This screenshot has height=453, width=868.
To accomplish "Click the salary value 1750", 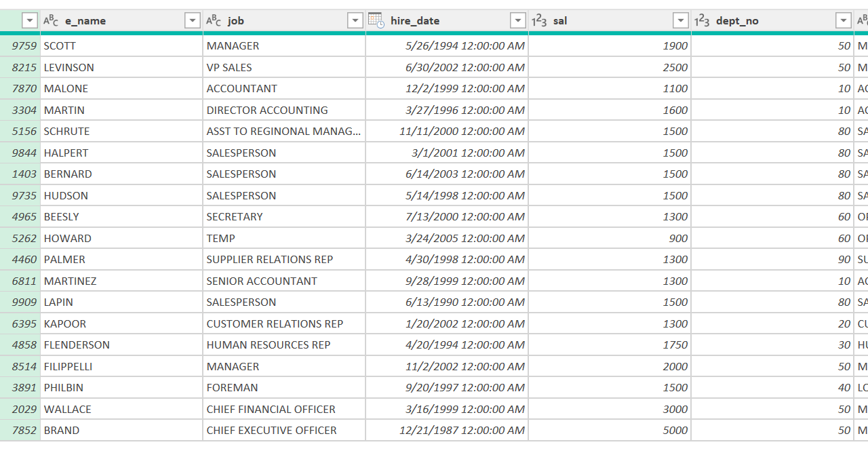I will tap(610, 345).
